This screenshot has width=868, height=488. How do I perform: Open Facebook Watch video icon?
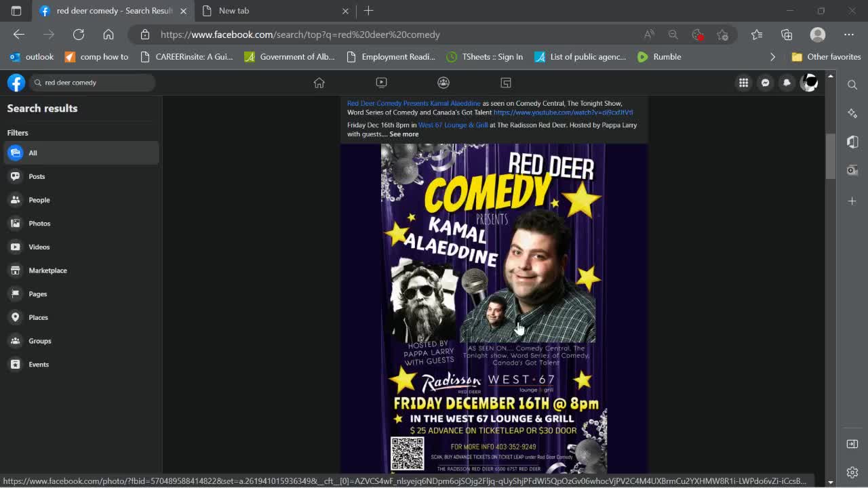(381, 83)
